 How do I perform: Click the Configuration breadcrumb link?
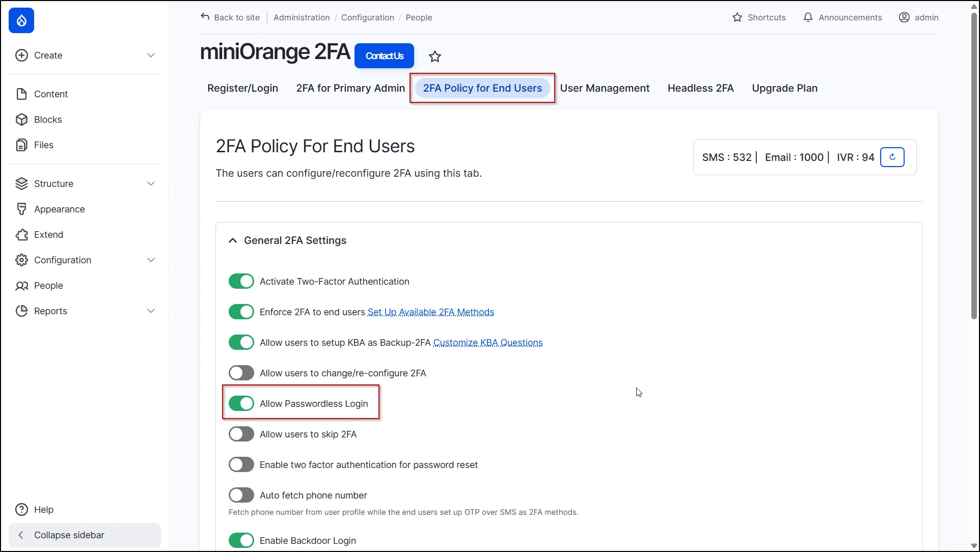(367, 17)
